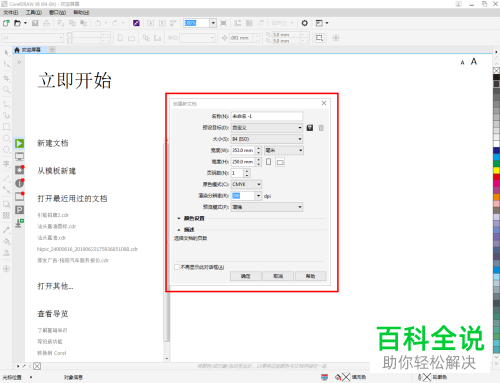Select the Gallery frame sidebar icon

(x=19, y=196)
